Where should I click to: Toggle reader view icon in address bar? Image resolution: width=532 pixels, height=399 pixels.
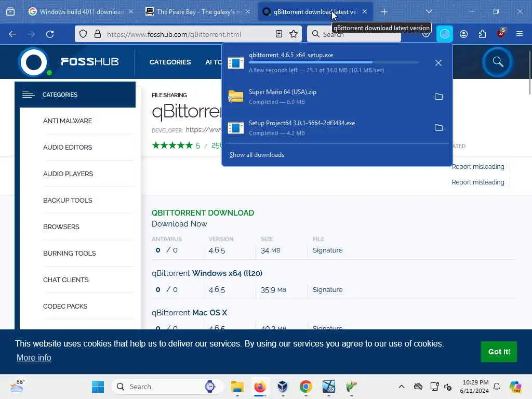pos(279,34)
